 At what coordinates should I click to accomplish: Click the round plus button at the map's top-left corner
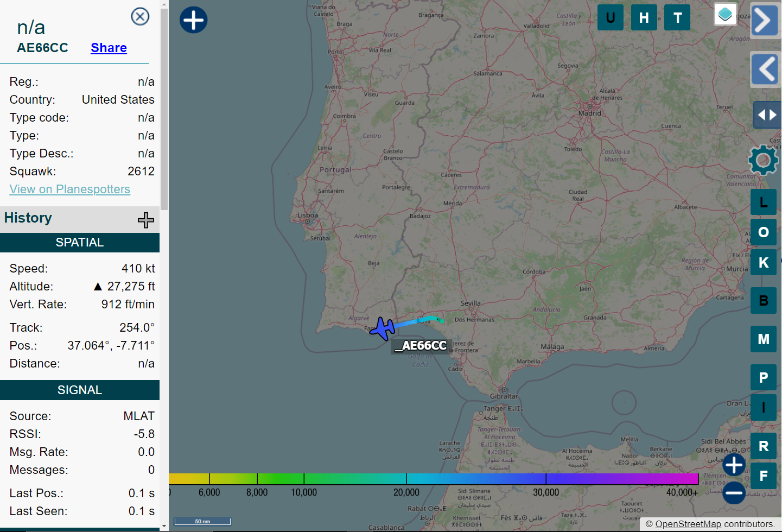pos(194,20)
